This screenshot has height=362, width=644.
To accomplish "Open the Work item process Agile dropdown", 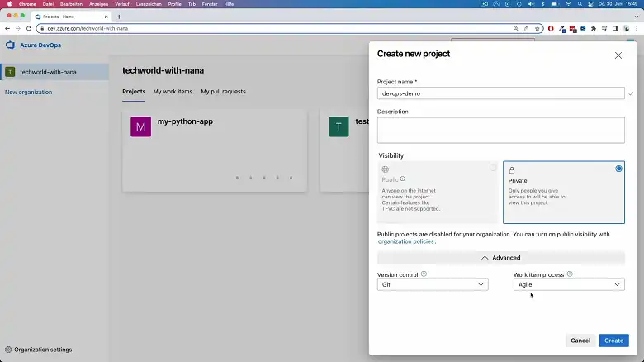I will (x=569, y=284).
